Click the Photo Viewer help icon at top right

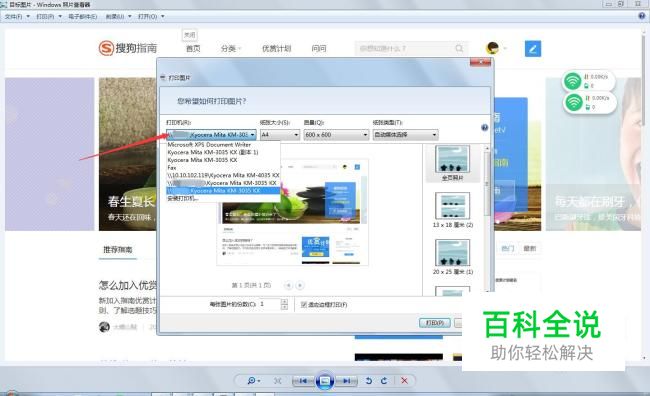coord(642,16)
